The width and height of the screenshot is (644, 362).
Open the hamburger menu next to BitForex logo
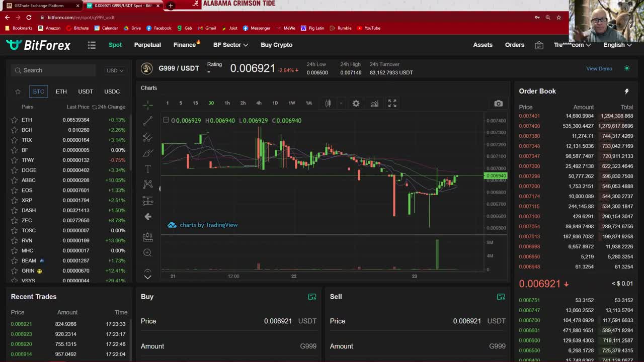[92, 45]
